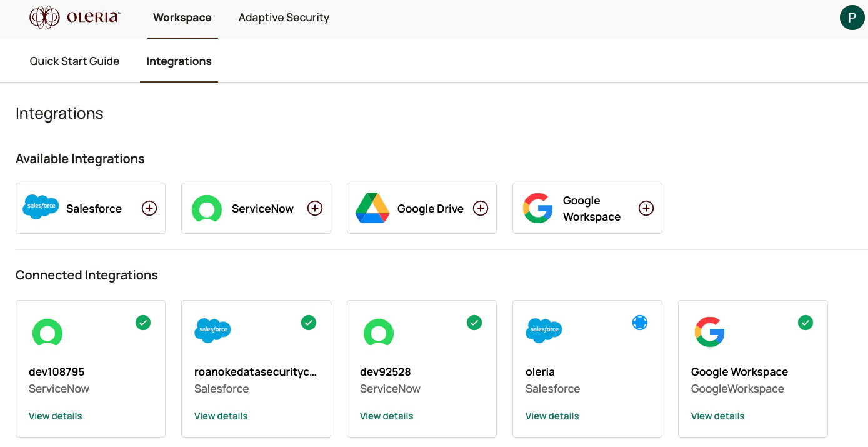Click the green checkmark on Google Workspace card

click(x=806, y=323)
